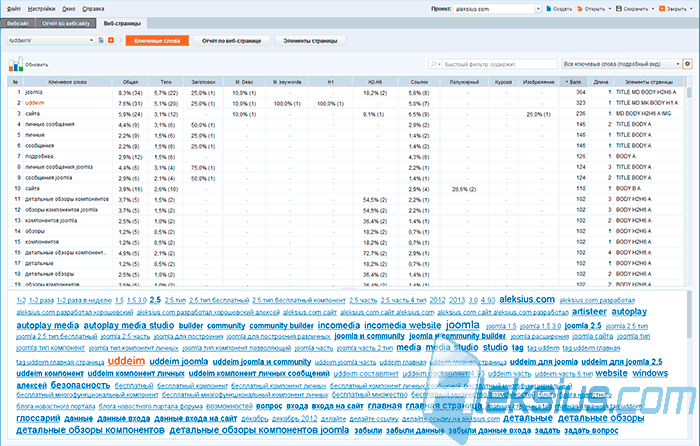Open the windows tag link
700x446 pixels.
(650, 373)
